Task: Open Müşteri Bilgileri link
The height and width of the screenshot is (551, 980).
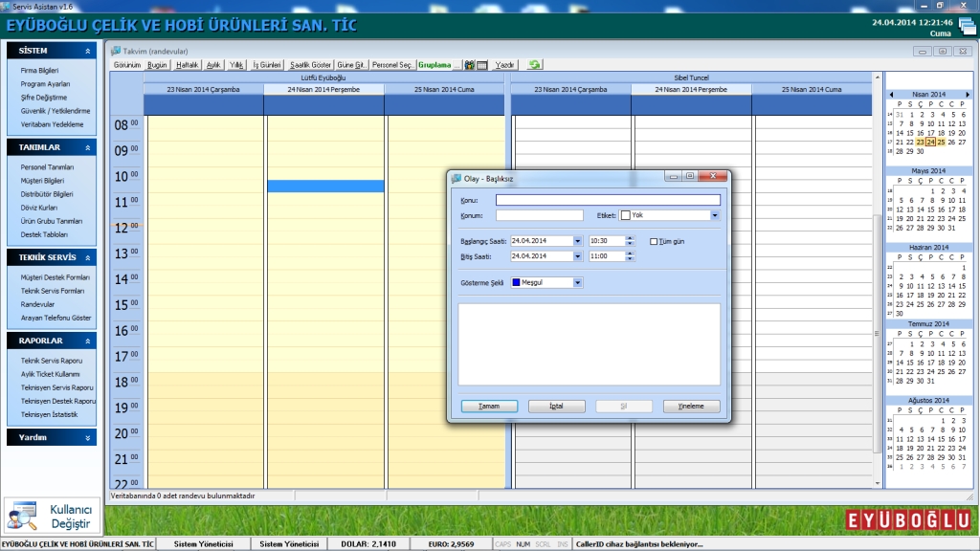Action: tap(42, 181)
